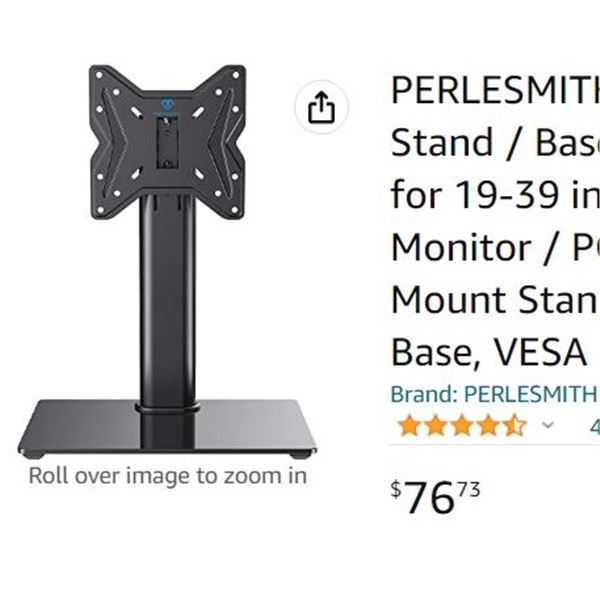
Task: Click the first orange rating star
Action: (408, 425)
